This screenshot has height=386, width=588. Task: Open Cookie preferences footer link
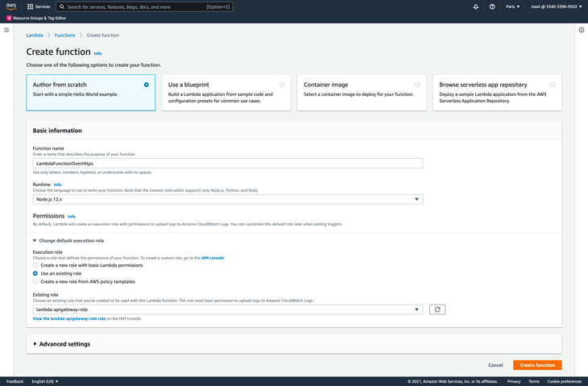coord(565,381)
